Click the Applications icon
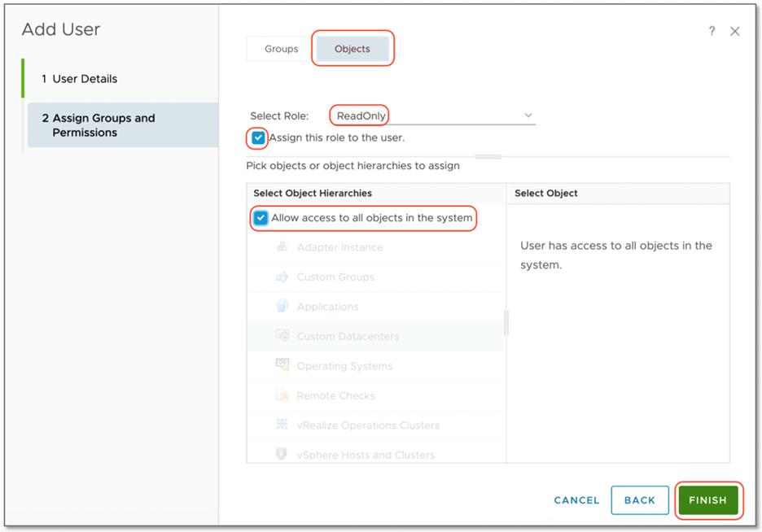Image resolution: width=762 pixels, height=532 pixels. [x=284, y=306]
